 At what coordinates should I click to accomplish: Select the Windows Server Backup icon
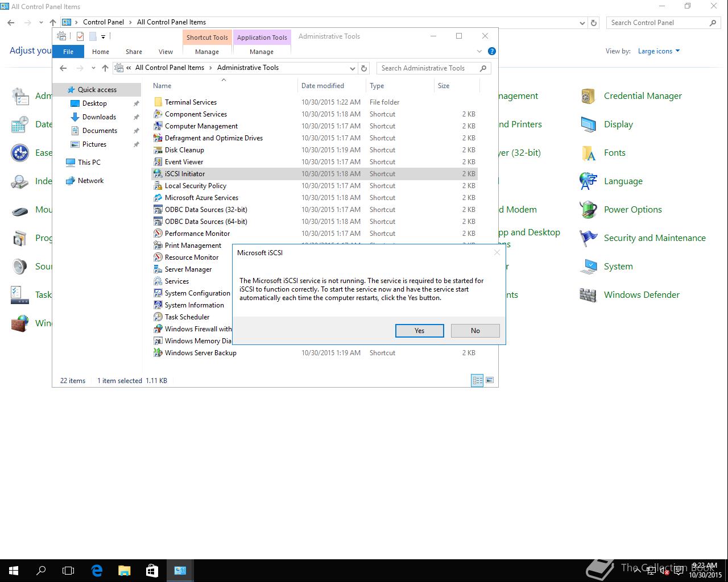point(158,353)
